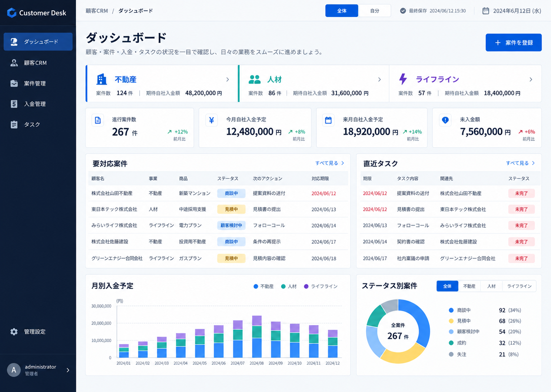This screenshot has height=392, width=551.
Task: Click 未完了 badge for 社内稟議の申請 task
Action: click(x=521, y=258)
